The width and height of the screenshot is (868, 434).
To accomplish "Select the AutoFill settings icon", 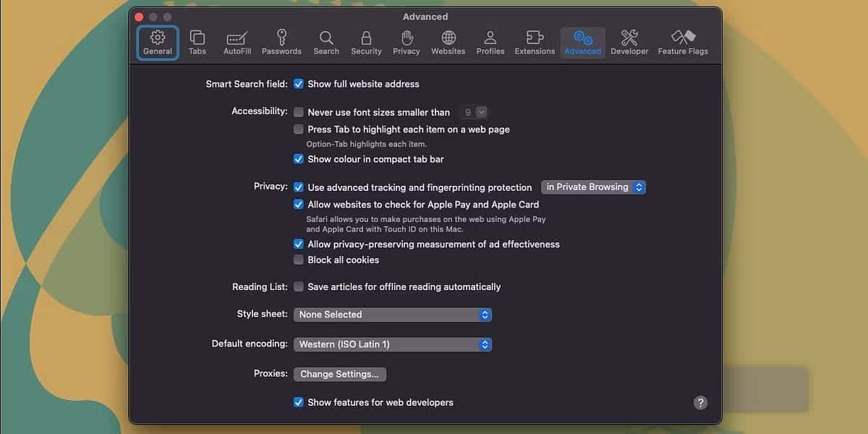I will 237,41.
